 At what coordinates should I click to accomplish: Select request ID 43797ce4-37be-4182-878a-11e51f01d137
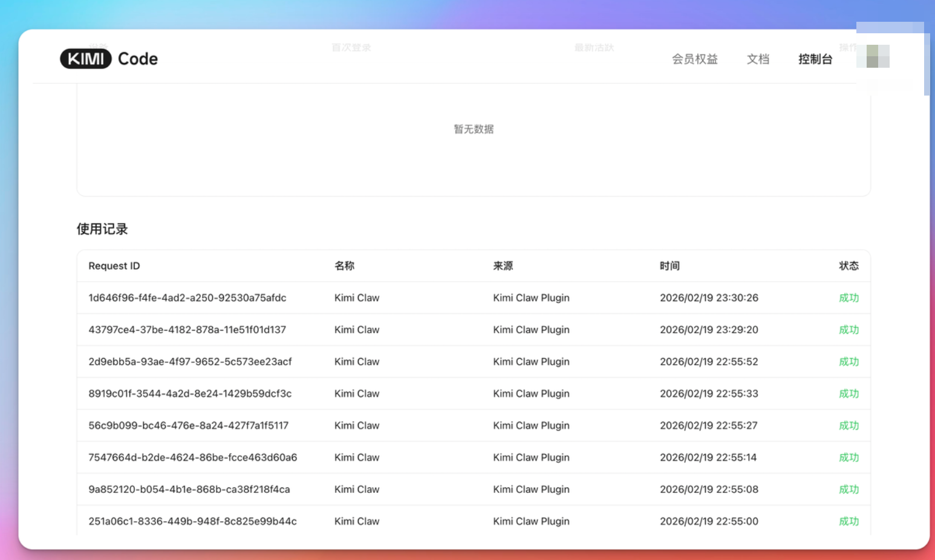(x=187, y=330)
